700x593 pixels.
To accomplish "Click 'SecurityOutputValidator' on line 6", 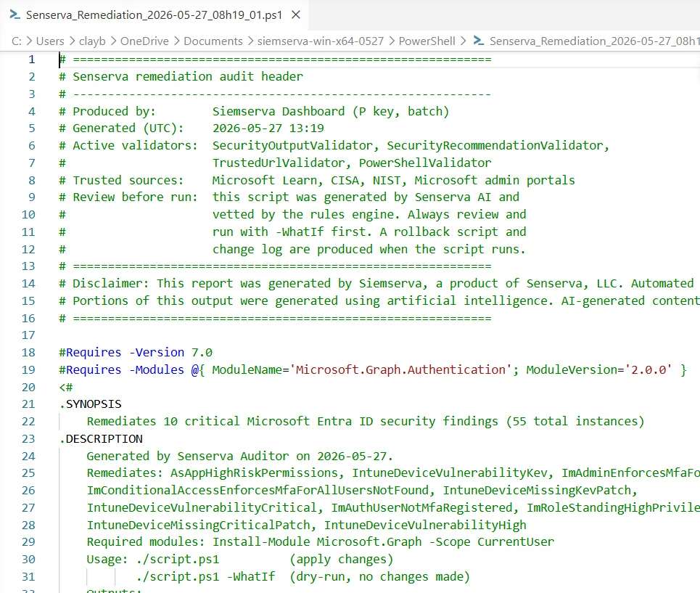I will pos(292,146).
